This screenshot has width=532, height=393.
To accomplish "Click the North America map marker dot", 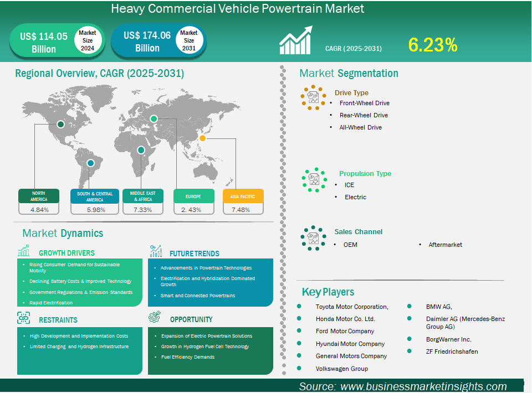I will (61, 125).
